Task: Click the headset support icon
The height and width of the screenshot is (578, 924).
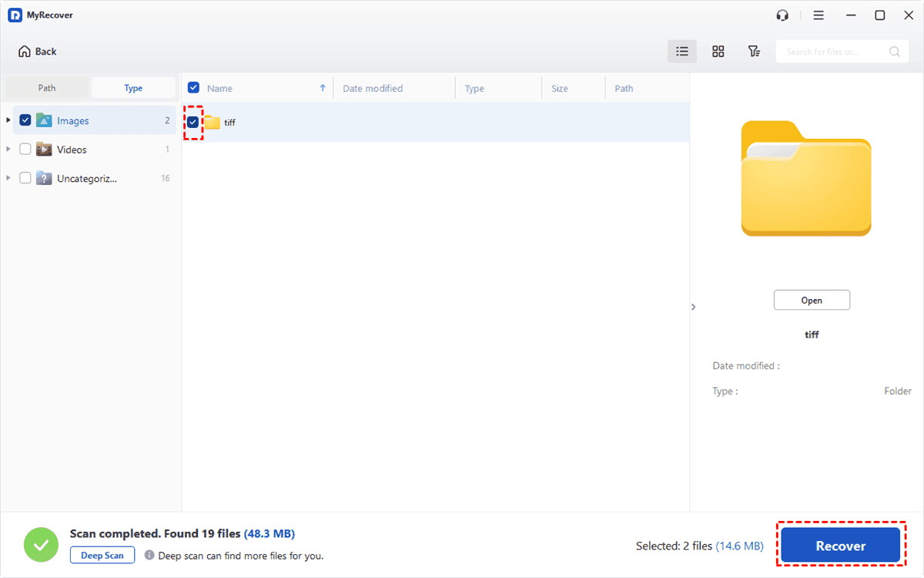Action: point(783,15)
